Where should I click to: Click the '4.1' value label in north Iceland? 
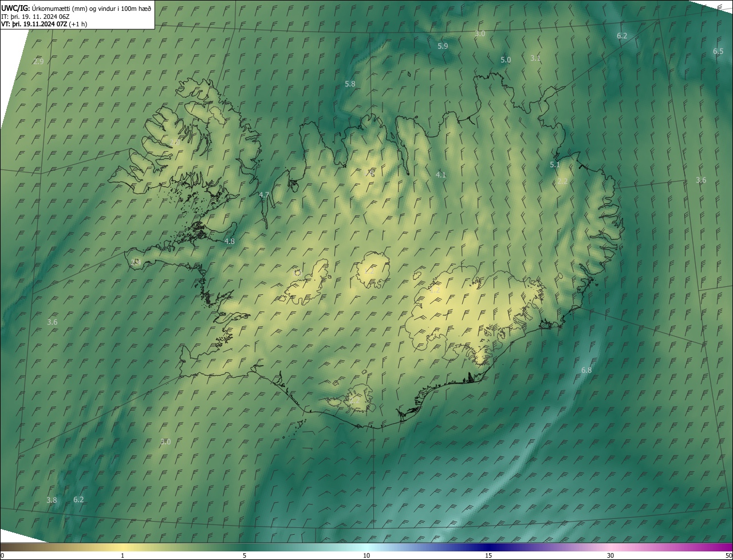[x=441, y=175]
